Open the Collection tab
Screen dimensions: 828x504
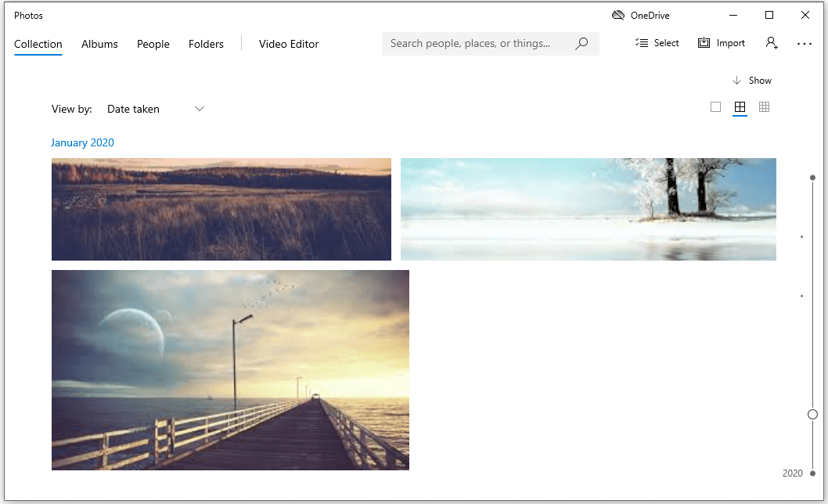(38, 44)
